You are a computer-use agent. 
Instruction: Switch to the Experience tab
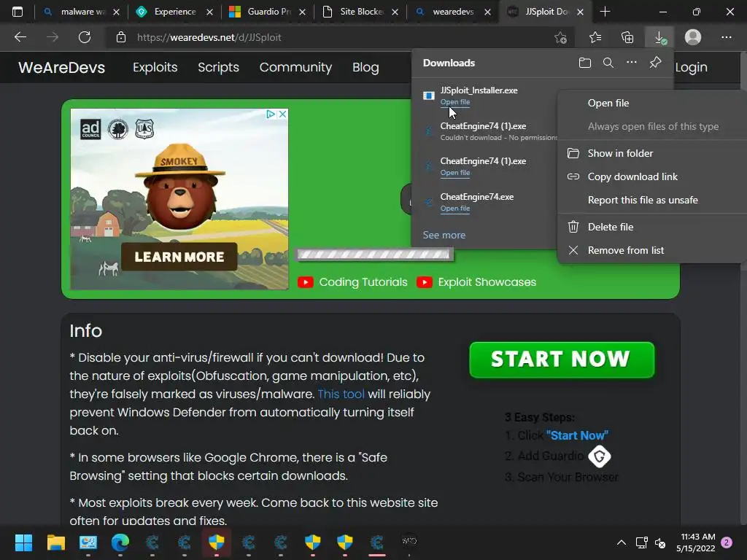pyautogui.click(x=174, y=12)
